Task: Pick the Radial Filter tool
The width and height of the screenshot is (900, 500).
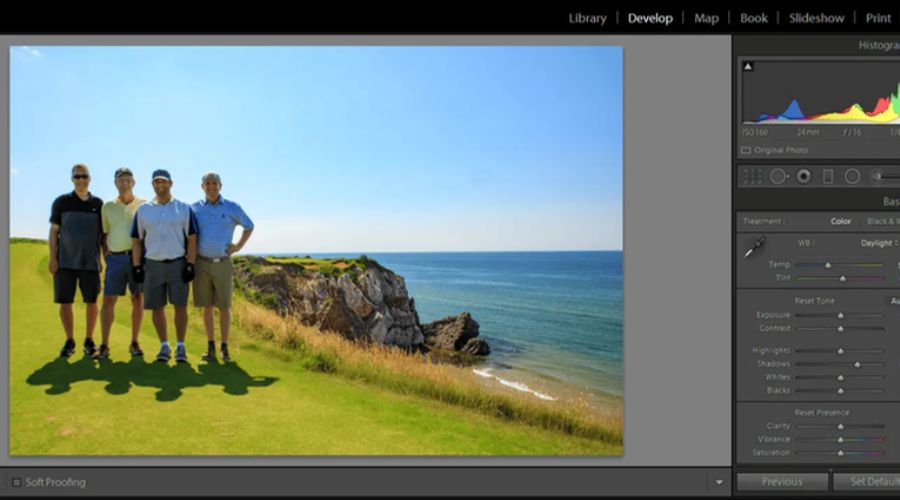Action: click(x=852, y=176)
